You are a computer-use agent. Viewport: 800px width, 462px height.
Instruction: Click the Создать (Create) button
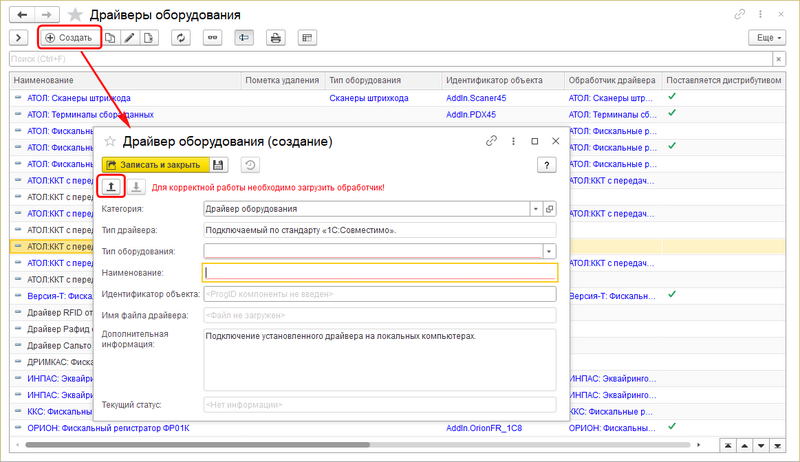[x=69, y=37]
